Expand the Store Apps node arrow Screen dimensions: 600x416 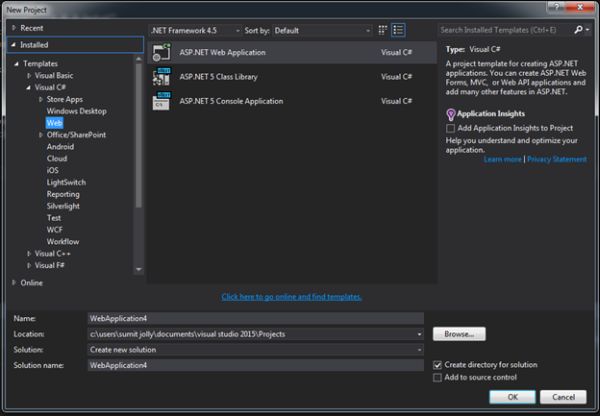41,100
